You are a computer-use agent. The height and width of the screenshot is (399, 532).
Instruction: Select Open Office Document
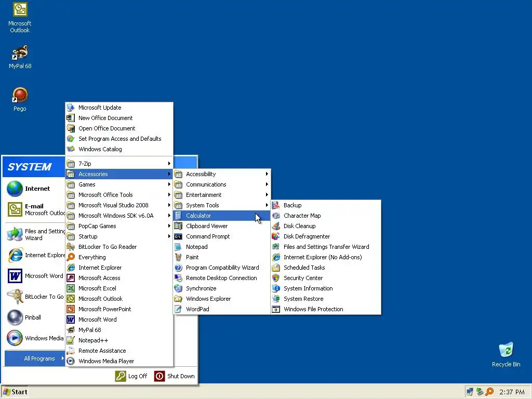(x=119, y=128)
